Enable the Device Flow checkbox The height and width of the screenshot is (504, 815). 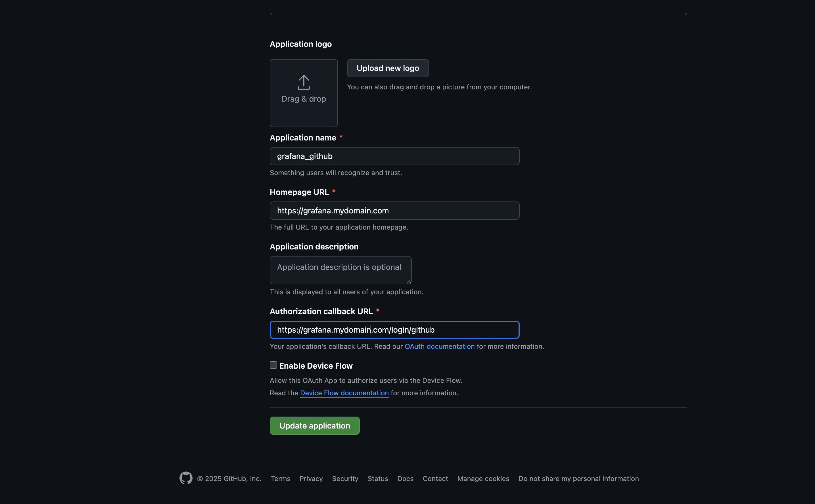click(273, 365)
